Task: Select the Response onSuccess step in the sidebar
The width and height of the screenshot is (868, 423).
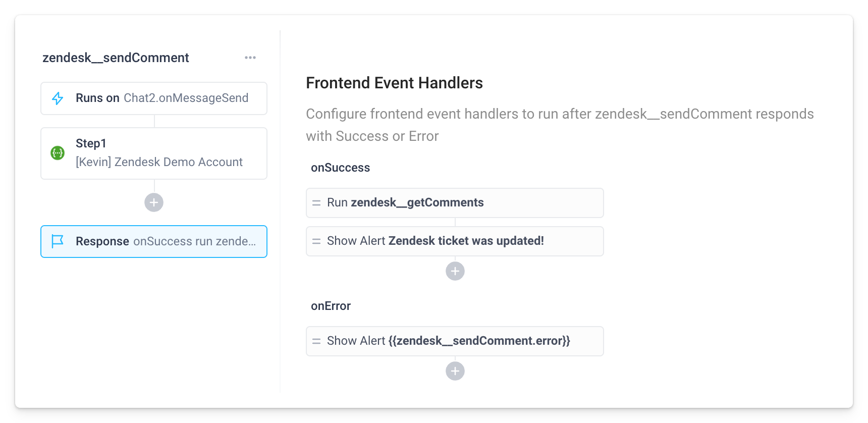Action: point(161,241)
